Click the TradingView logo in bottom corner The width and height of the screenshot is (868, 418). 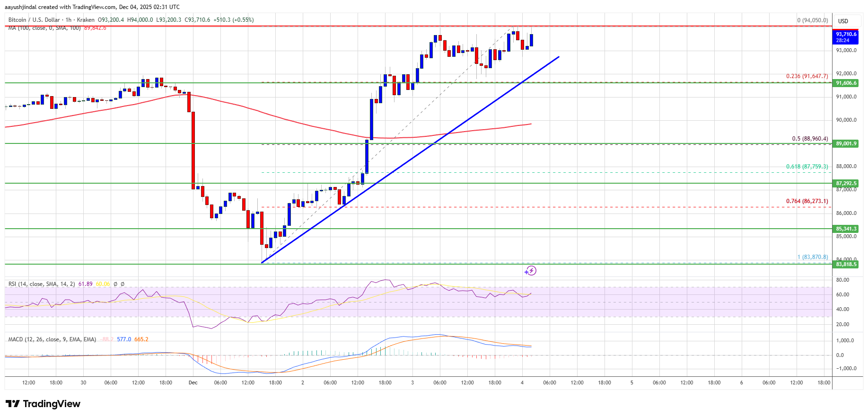click(x=43, y=404)
